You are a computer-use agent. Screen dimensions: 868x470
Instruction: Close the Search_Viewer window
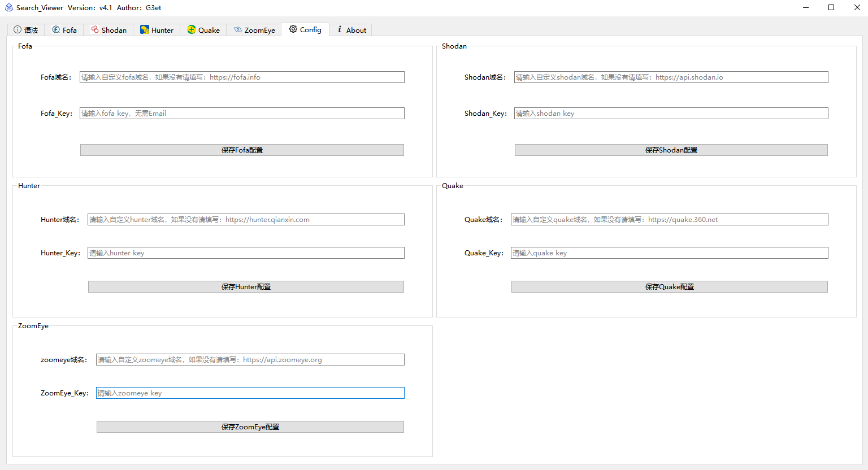tap(857, 7)
